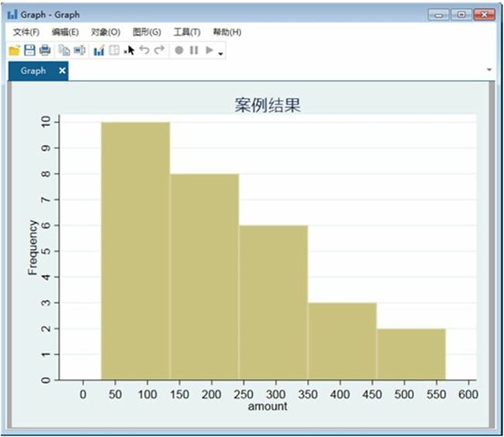This screenshot has width=504, height=437.
Task: Click the Stata graph icon in title bar
Action: coord(12,15)
